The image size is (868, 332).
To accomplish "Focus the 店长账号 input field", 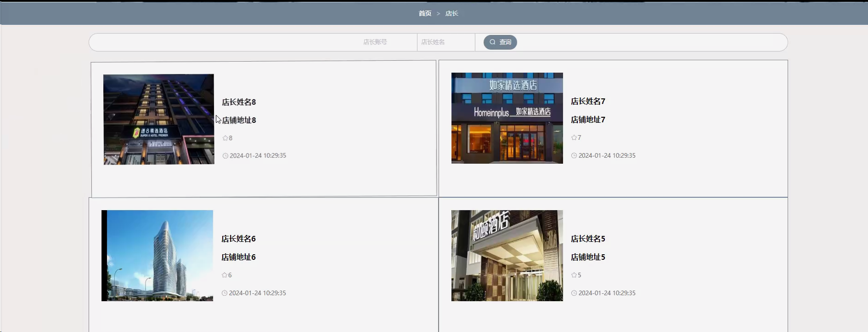I will pyautogui.click(x=375, y=42).
